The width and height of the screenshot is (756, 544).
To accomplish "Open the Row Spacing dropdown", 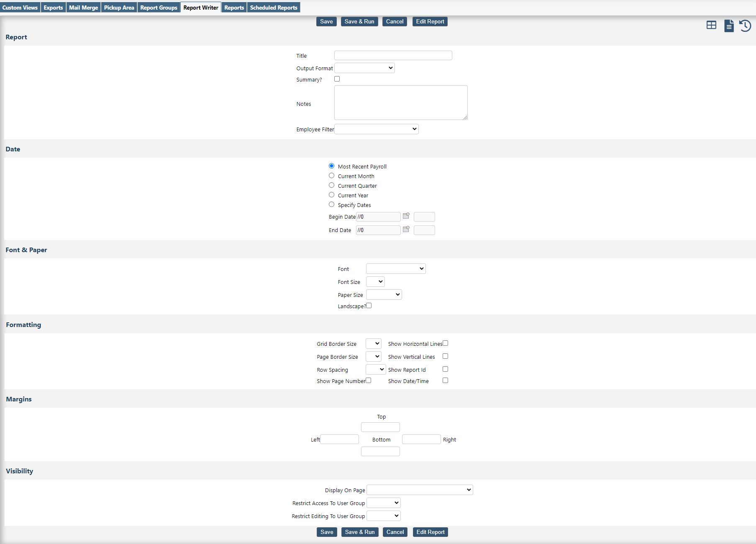I will pos(376,370).
